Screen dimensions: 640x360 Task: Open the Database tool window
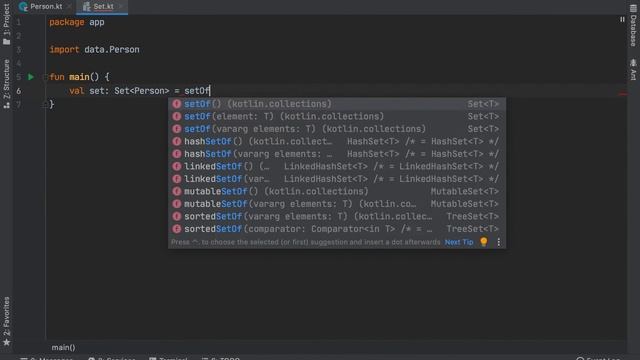tap(633, 25)
